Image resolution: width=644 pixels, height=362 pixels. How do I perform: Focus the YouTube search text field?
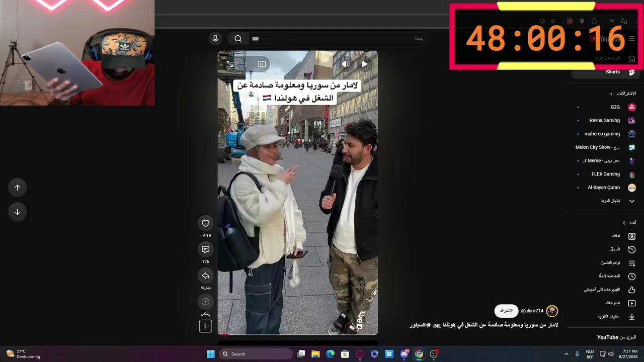[338, 38]
